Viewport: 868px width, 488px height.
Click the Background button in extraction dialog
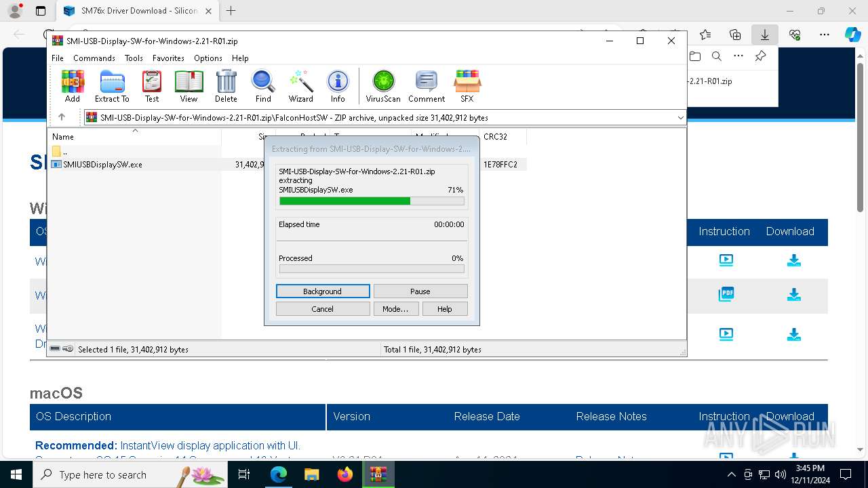pos(323,291)
